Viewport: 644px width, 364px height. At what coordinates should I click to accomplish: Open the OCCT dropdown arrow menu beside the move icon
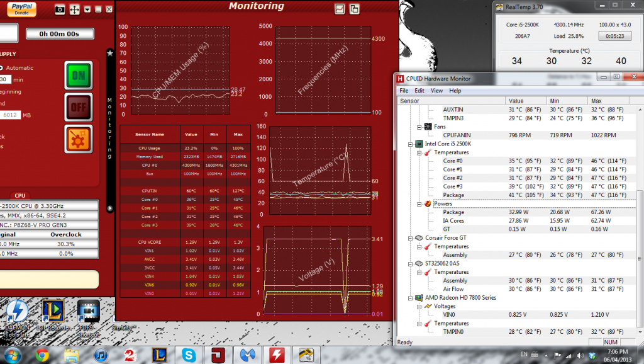[x=87, y=9]
